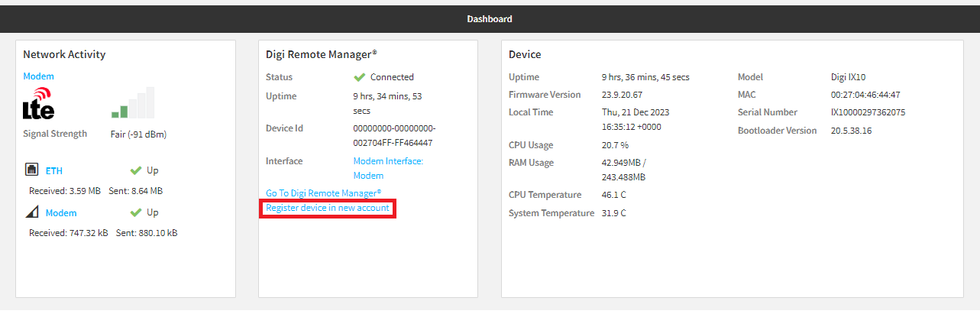This screenshot has height=314, width=980.
Task: Click the LTE network logo icon
Action: click(x=39, y=103)
